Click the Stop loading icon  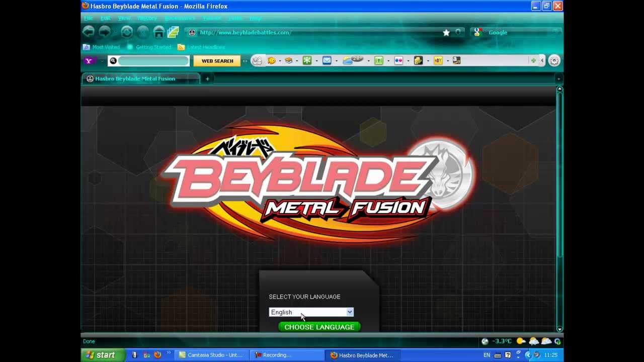tap(143, 32)
